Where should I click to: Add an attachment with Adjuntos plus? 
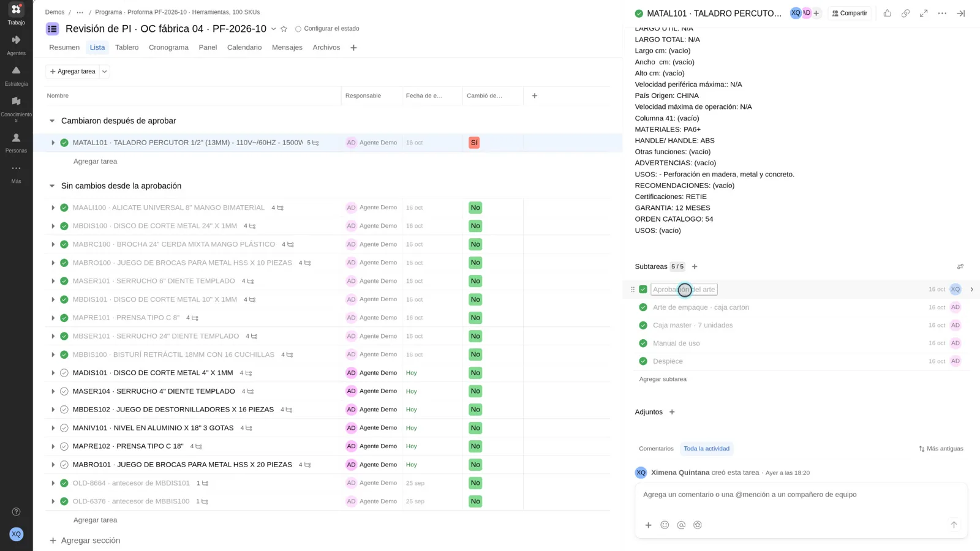672,412
